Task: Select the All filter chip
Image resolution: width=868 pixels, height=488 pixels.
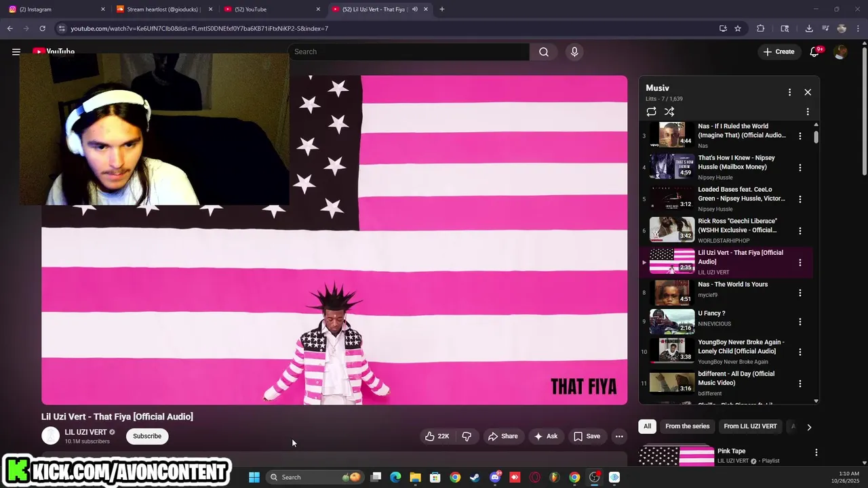Action: pyautogui.click(x=648, y=426)
